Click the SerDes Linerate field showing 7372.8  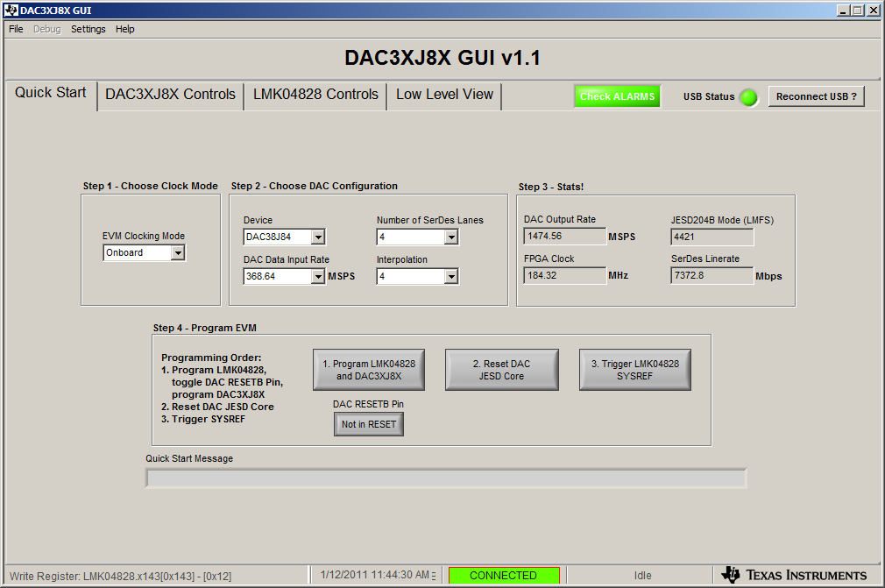[x=712, y=276]
